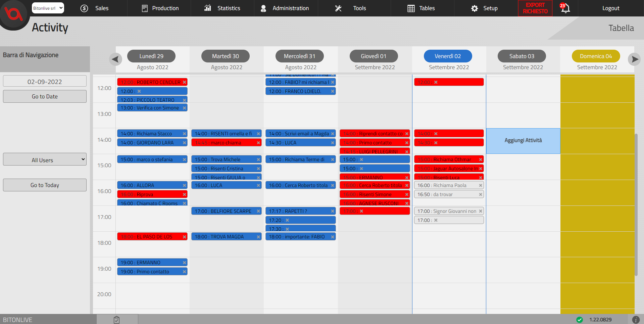The image size is (644, 324).
Task: Click the EXPORT RICHIESTO button
Action: point(535,8)
